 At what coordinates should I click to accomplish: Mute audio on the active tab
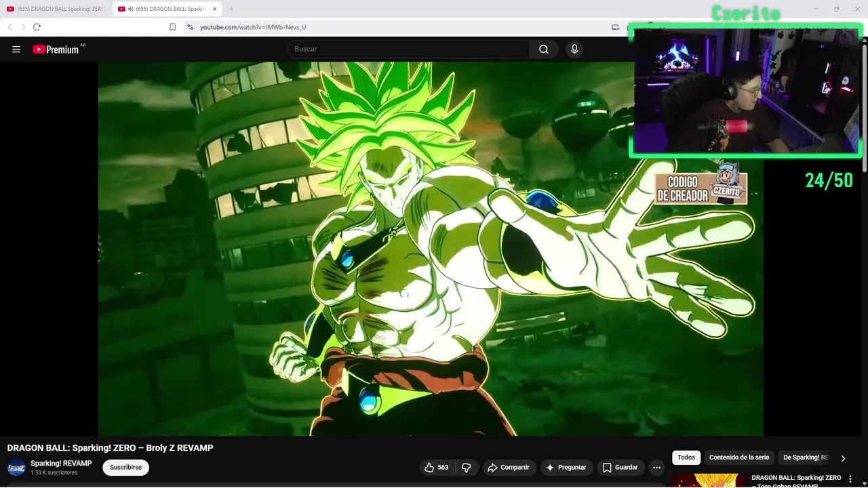[130, 9]
